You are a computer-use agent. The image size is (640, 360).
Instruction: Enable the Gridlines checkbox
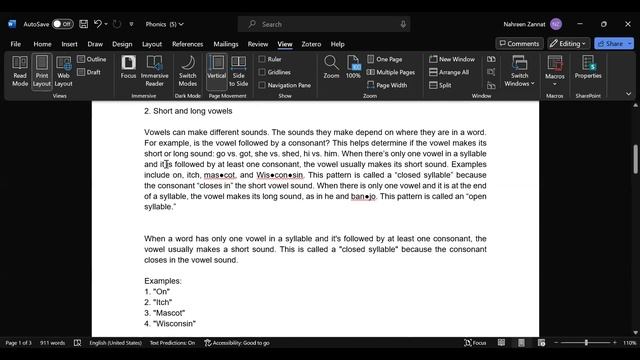[262, 72]
